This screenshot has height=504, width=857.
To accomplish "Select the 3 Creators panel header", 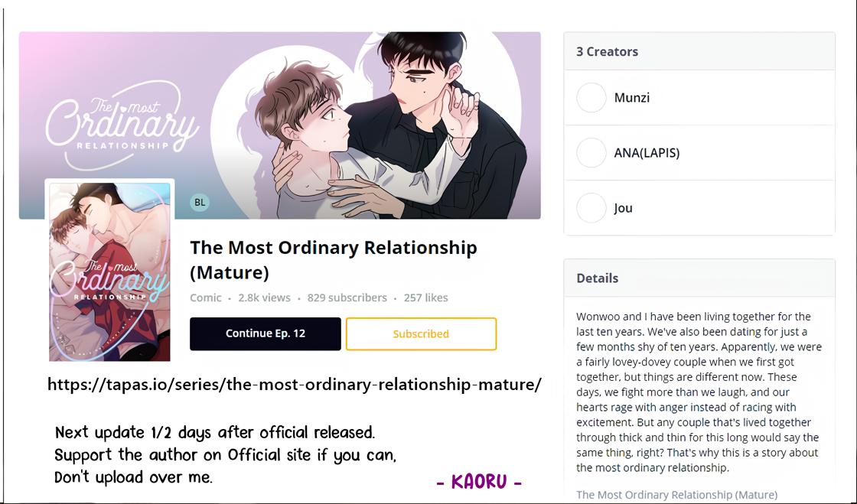I will click(607, 52).
